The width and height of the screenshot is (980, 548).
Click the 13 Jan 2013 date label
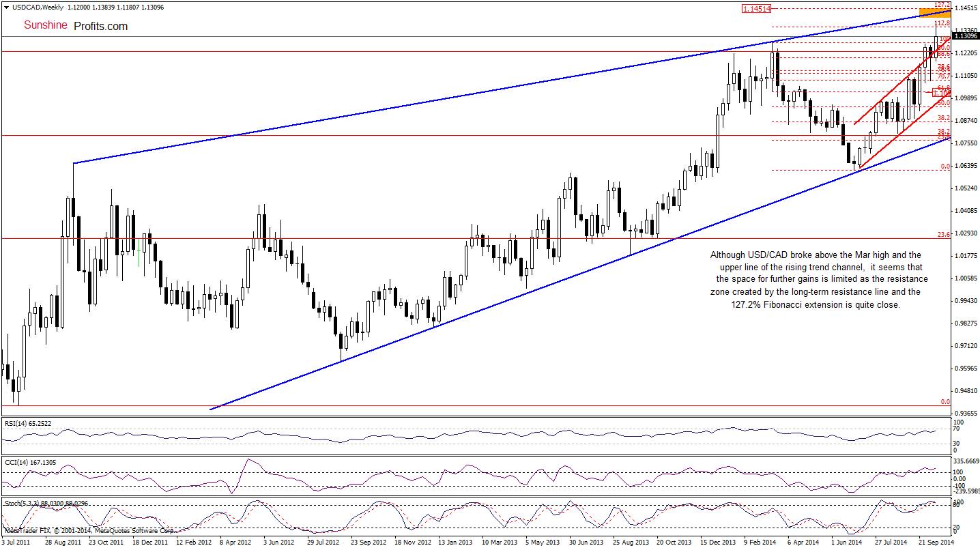point(454,542)
